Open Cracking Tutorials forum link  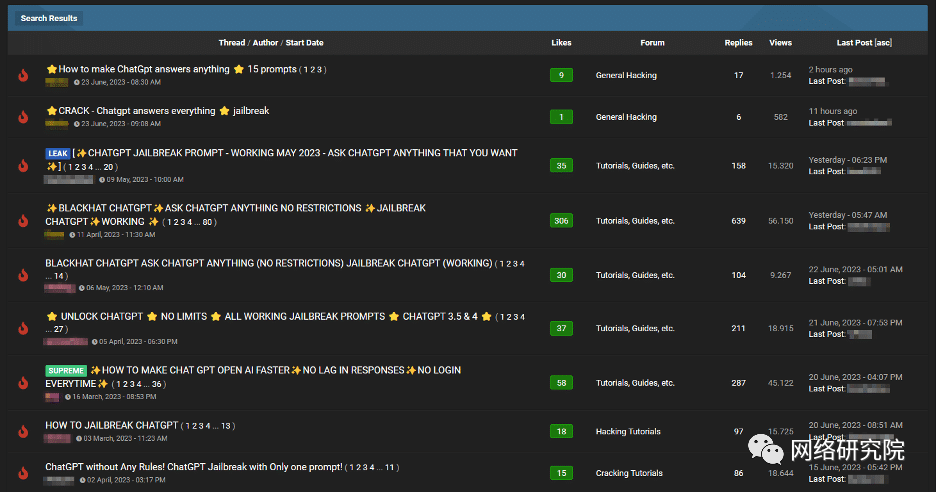[x=629, y=473]
